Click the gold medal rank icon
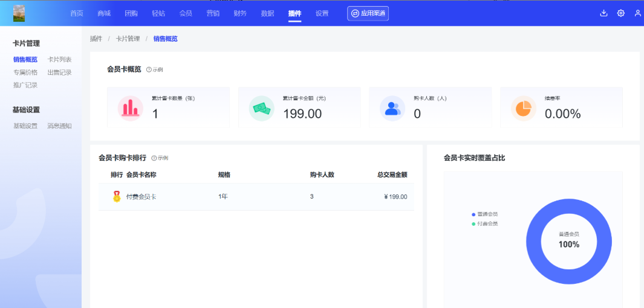Image resolution: width=644 pixels, height=308 pixels. point(117,197)
